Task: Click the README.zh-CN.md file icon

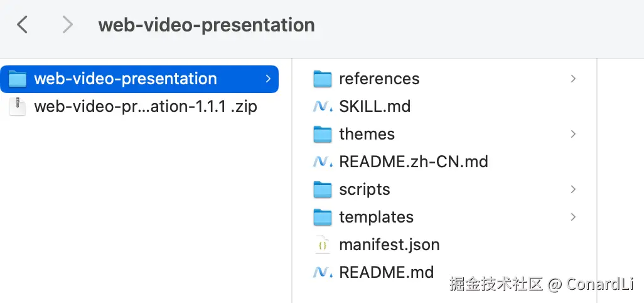Action: 323,162
